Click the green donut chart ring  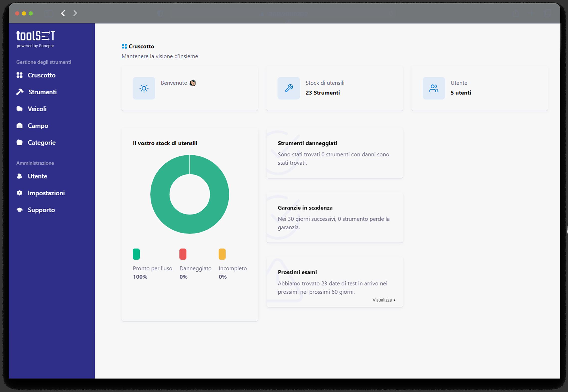(x=160, y=195)
